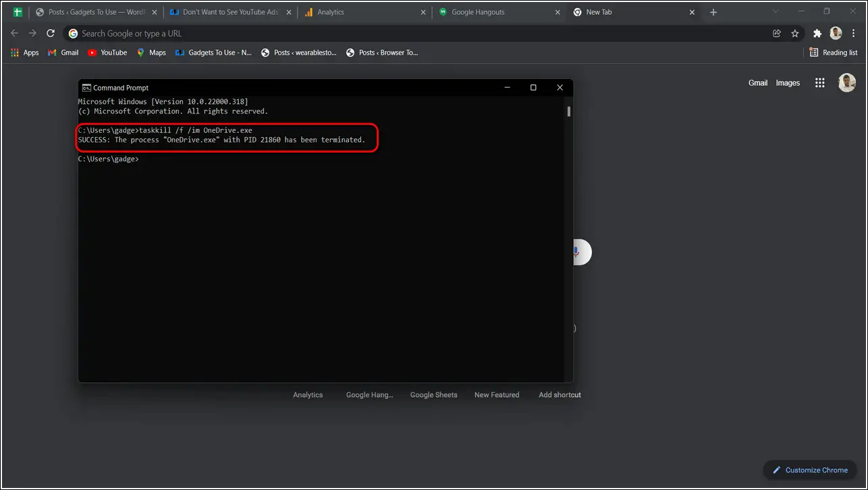868x490 pixels.
Task: Click the SUCCESS process terminated message
Action: 221,140
